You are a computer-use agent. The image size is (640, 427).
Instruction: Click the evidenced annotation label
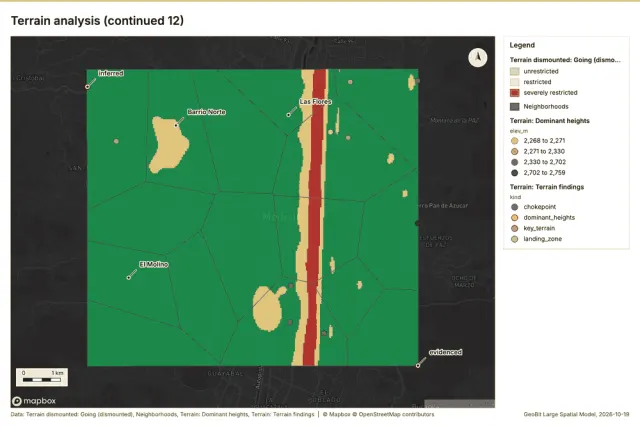pos(445,352)
